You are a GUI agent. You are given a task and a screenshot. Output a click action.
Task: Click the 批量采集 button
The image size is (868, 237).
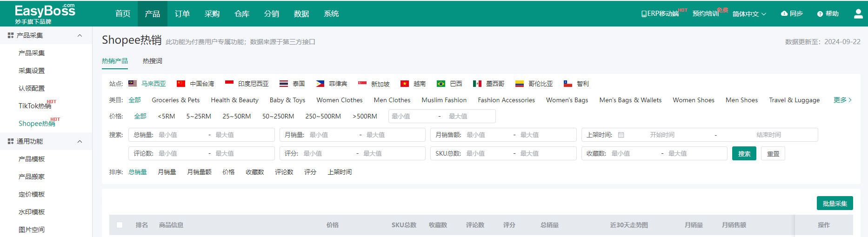pos(835,204)
